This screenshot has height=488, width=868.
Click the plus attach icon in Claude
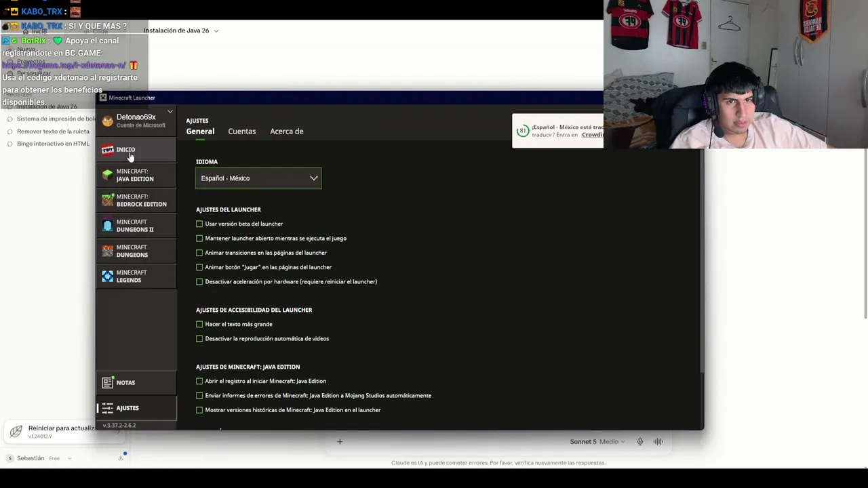340,442
